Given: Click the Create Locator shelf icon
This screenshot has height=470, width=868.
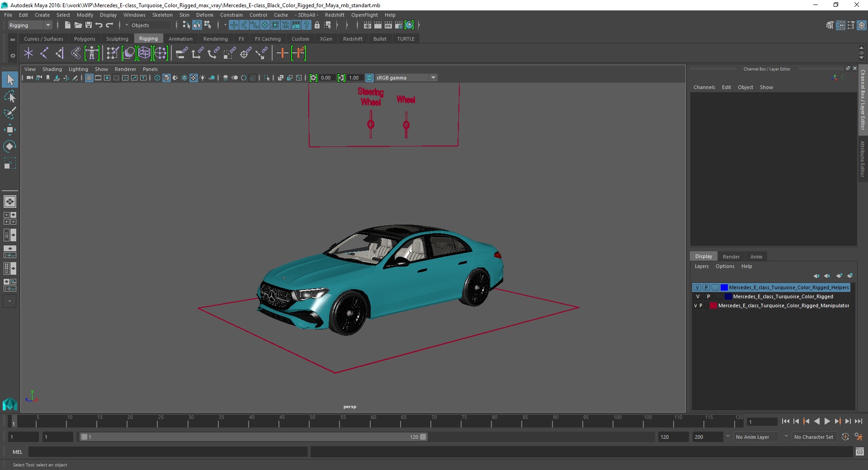Looking at the screenshot, I should (28, 53).
